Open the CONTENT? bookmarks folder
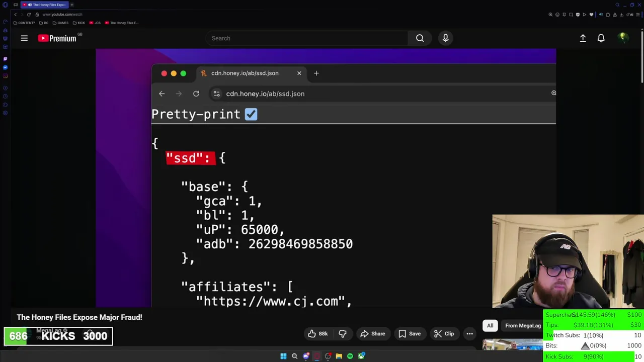The height and width of the screenshot is (362, 644). coord(24,23)
